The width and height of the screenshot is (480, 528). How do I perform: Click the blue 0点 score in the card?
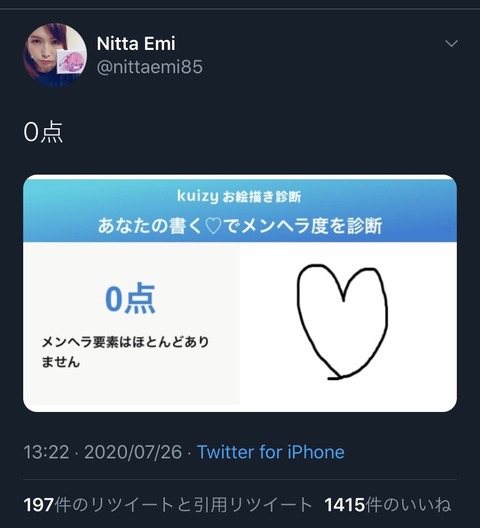(x=130, y=299)
